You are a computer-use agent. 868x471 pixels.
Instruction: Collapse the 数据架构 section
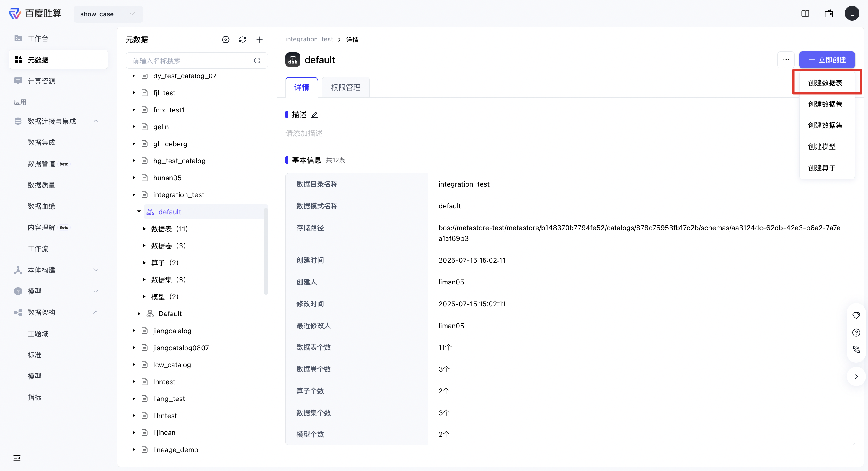click(x=96, y=312)
